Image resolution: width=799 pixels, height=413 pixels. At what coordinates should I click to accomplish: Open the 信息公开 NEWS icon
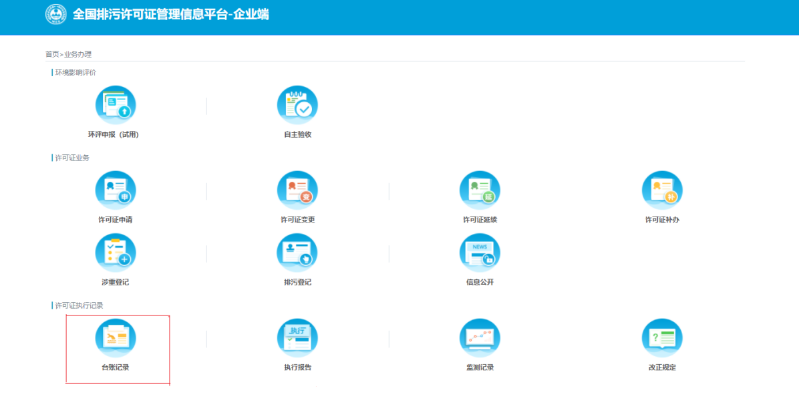pos(479,253)
